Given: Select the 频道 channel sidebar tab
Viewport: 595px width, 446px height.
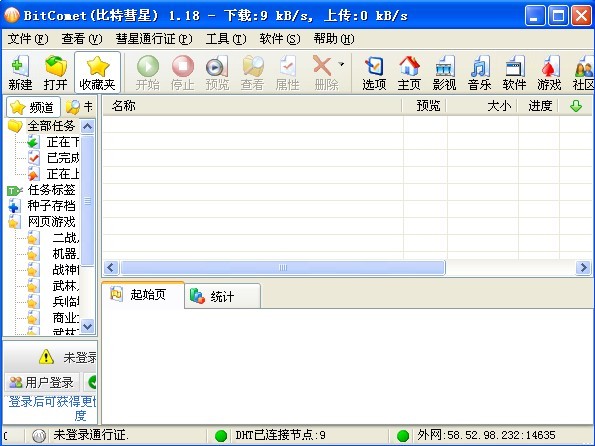Looking at the screenshot, I should click(33, 107).
